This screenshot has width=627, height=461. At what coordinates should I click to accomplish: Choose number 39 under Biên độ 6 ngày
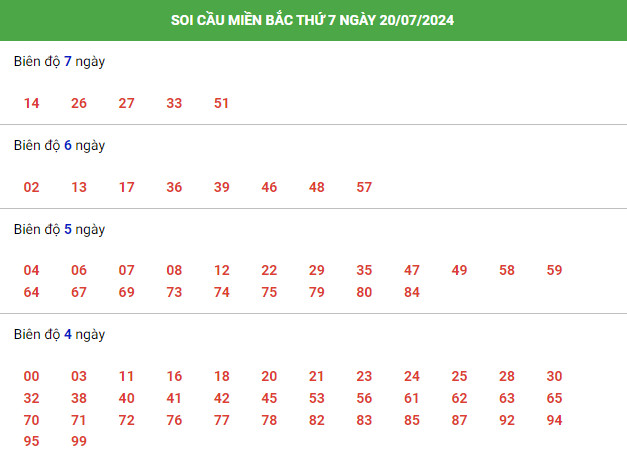pos(222,187)
